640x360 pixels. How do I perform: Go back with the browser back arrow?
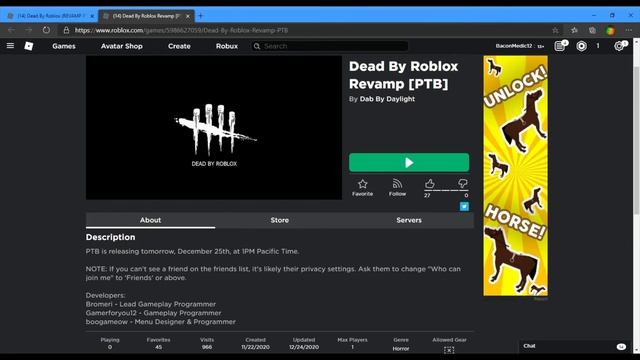pyautogui.click(x=11, y=30)
